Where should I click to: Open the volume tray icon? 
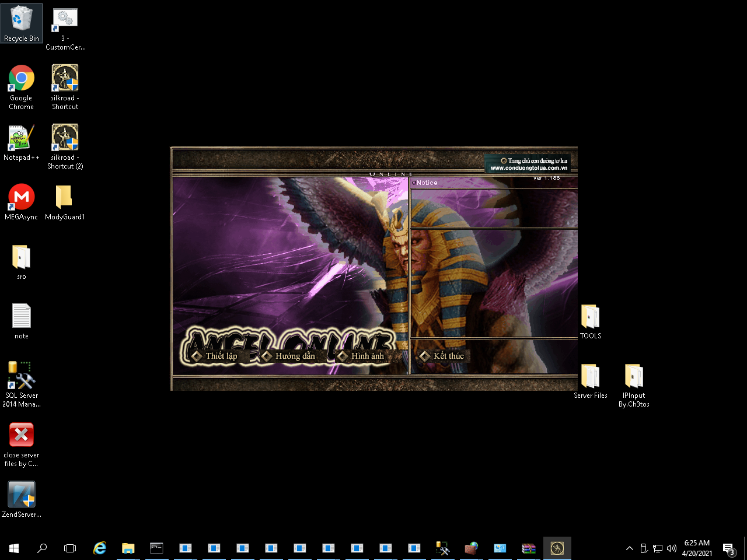[672, 548]
